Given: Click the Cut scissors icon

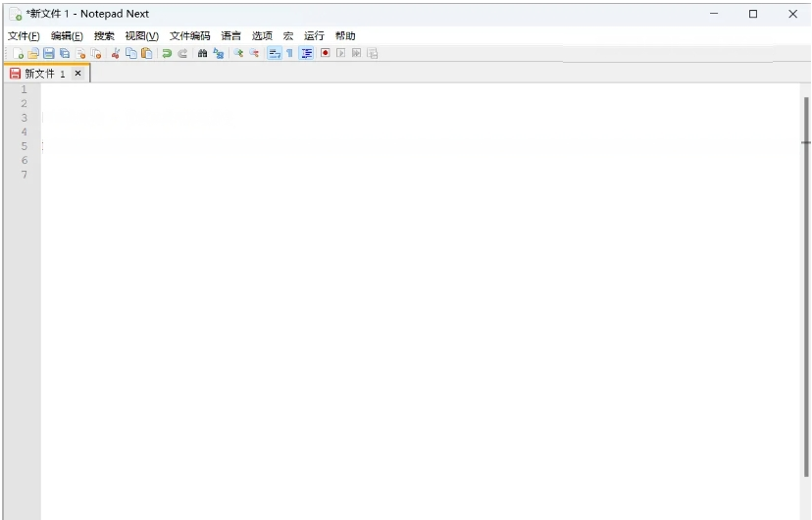Looking at the screenshot, I should 116,53.
